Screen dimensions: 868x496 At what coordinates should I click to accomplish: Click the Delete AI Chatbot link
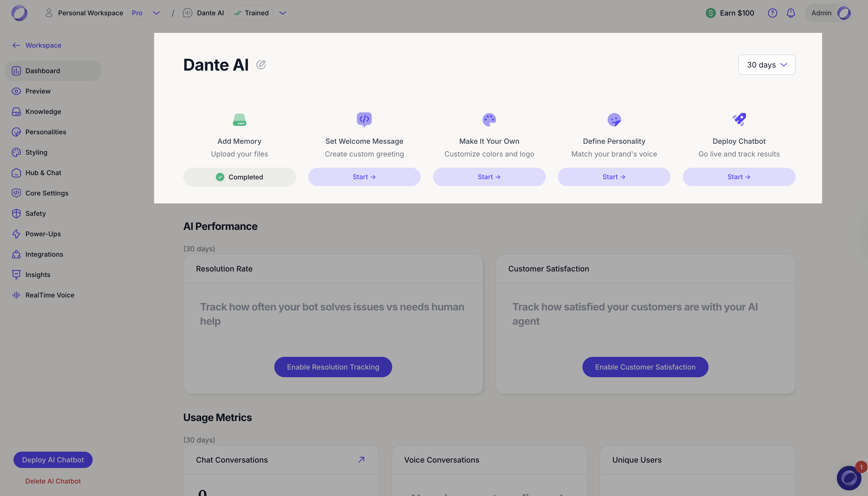(53, 481)
